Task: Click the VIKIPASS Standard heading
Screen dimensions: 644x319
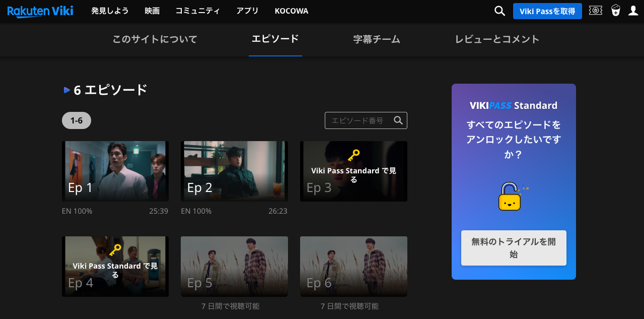Action: click(x=514, y=105)
